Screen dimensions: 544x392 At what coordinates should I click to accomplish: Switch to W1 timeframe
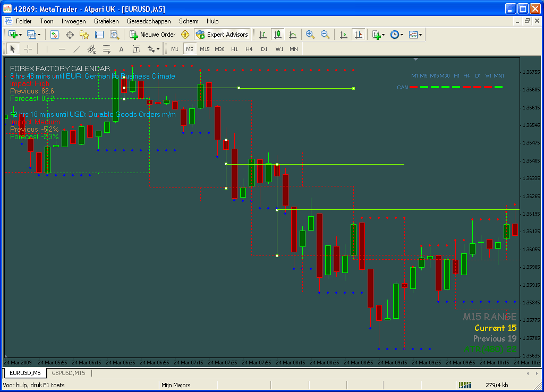pos(279,49)
